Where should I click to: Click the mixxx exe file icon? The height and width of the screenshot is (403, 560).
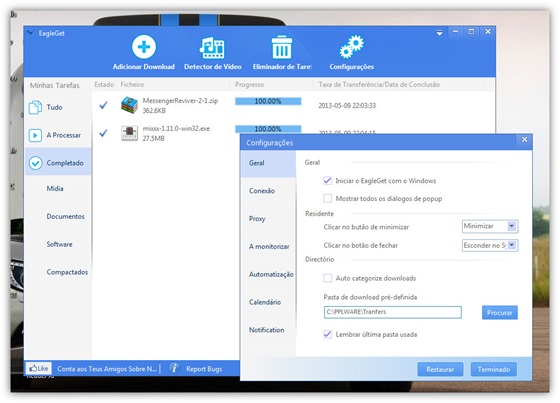[x=129, y=133]
